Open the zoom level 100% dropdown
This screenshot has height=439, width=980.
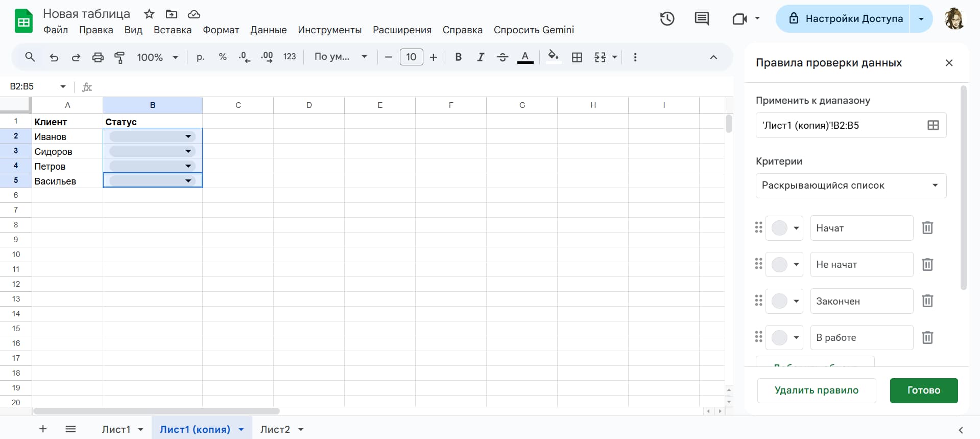(157, 57)
